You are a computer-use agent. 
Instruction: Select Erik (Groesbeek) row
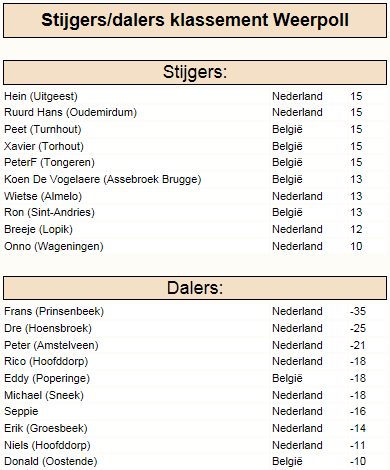coord(195,428)
